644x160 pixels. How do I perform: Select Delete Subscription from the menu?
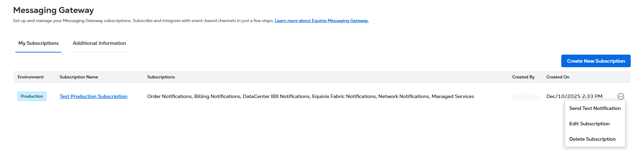click(592, 139)
